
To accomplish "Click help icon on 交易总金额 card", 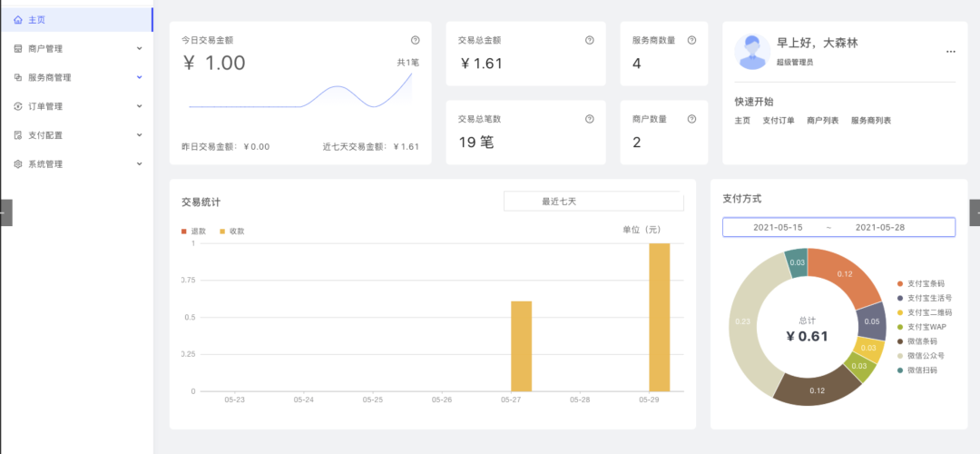I will coord(589,40).
